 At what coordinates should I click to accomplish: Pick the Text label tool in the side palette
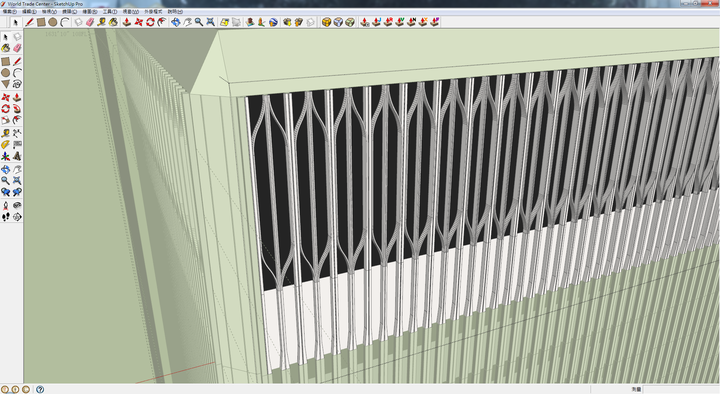pyautogui.click(x=17, y=145)
